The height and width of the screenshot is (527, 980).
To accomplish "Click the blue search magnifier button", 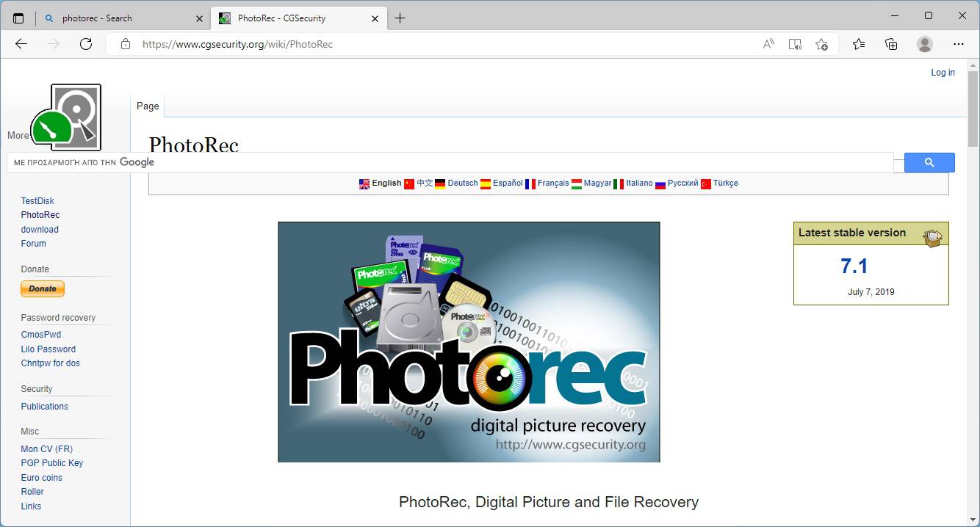I will point(929,162).
